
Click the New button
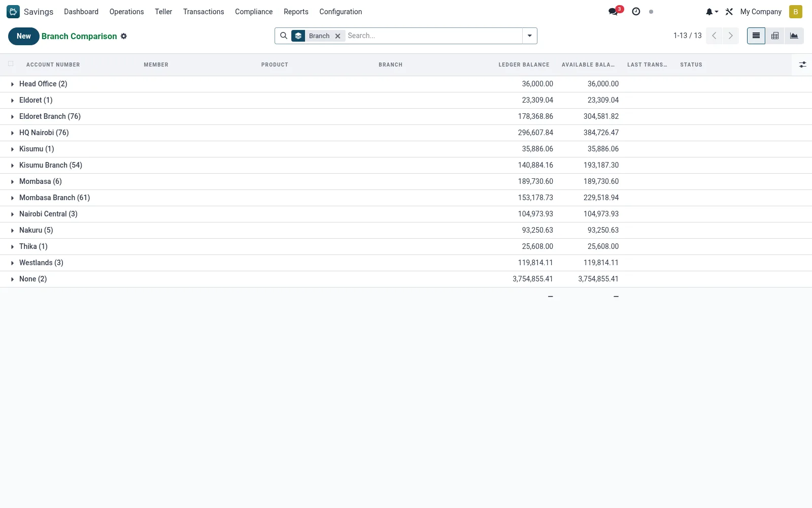coord(24,36)
